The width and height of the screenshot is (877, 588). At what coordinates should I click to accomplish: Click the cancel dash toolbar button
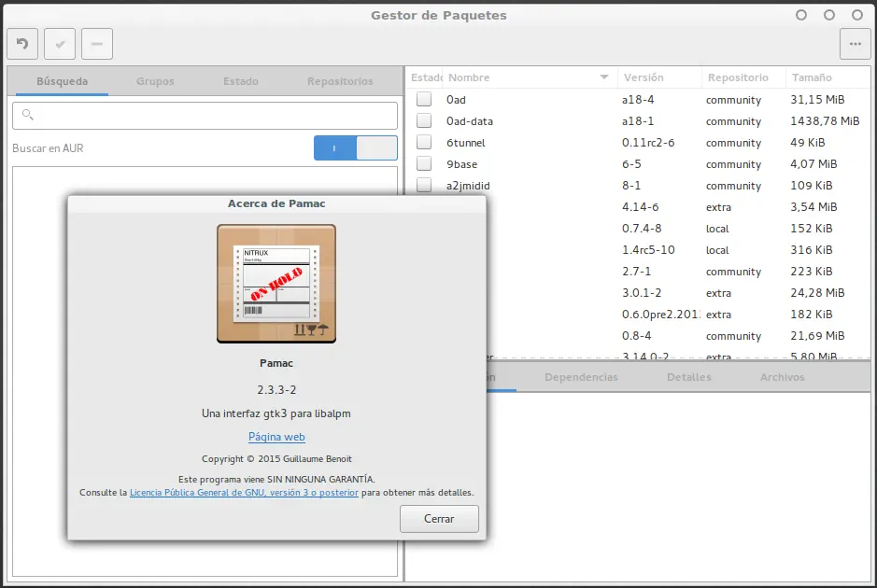click(97, 44)
